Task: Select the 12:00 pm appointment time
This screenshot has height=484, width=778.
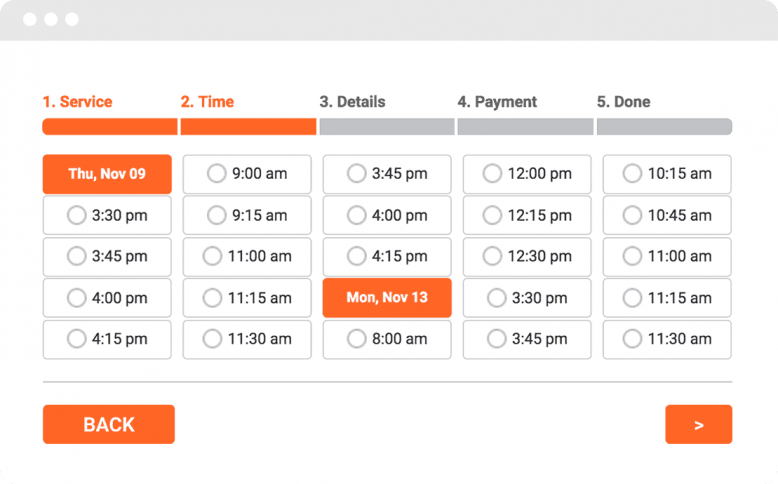Action: click(x=527, y=174)
